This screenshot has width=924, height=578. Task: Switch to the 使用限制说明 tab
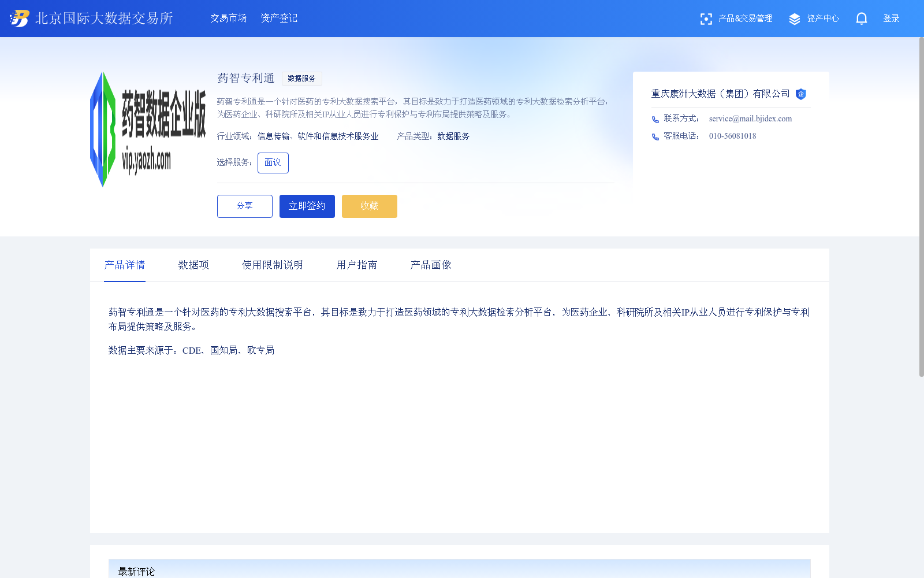(x=273, y=265)
